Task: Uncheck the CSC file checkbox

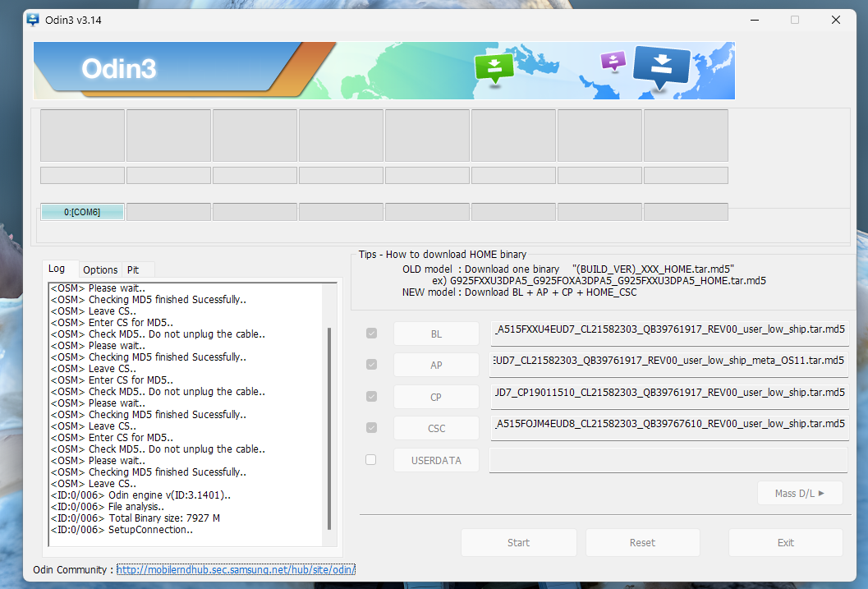Action: [x=371, y=427]
